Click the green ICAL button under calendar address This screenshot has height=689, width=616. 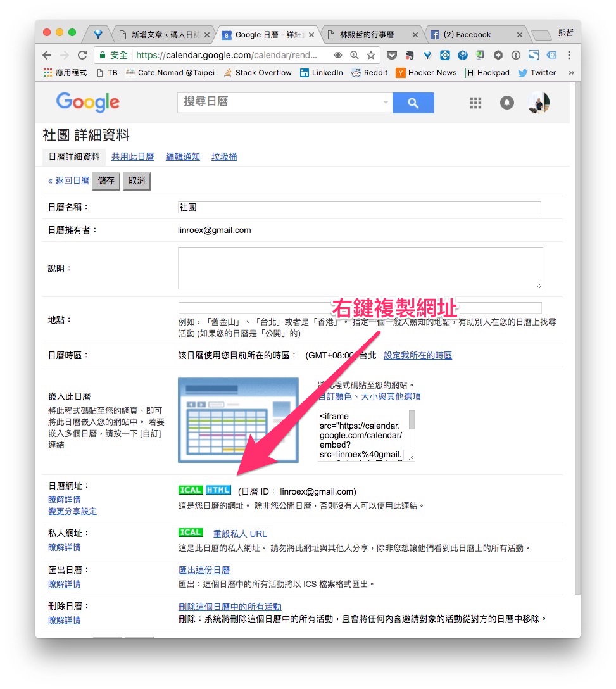point(191,490)
